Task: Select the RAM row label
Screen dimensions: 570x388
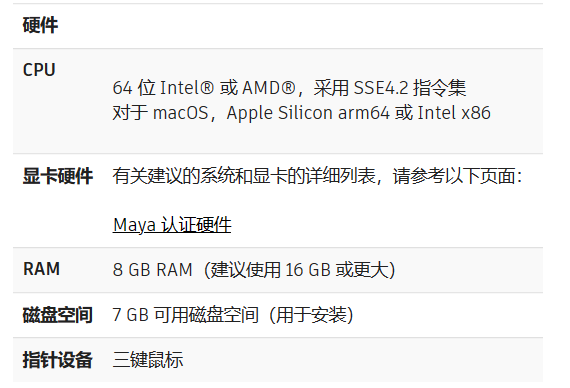Action: [41, 269]
